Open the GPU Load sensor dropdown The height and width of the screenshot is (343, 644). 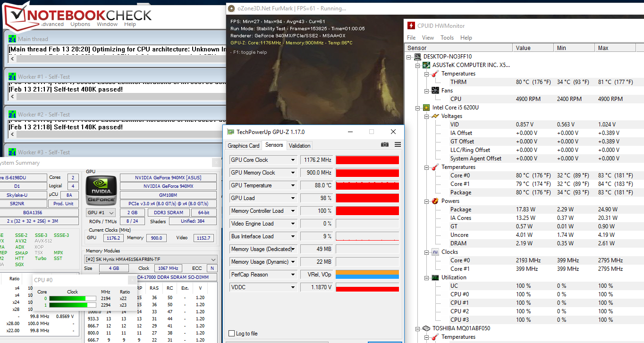click(293, 198)
